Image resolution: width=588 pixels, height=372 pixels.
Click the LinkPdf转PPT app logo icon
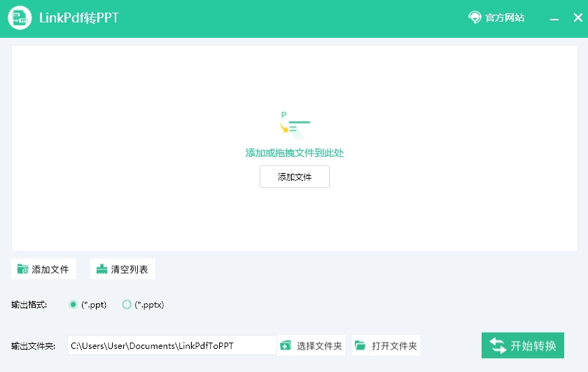click(x=20, y=18)
